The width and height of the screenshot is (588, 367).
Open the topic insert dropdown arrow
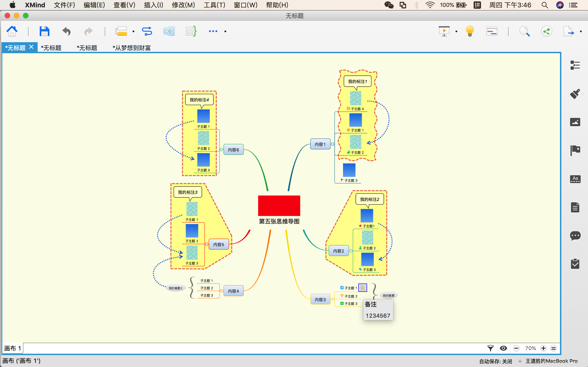[x=133, y=32]
